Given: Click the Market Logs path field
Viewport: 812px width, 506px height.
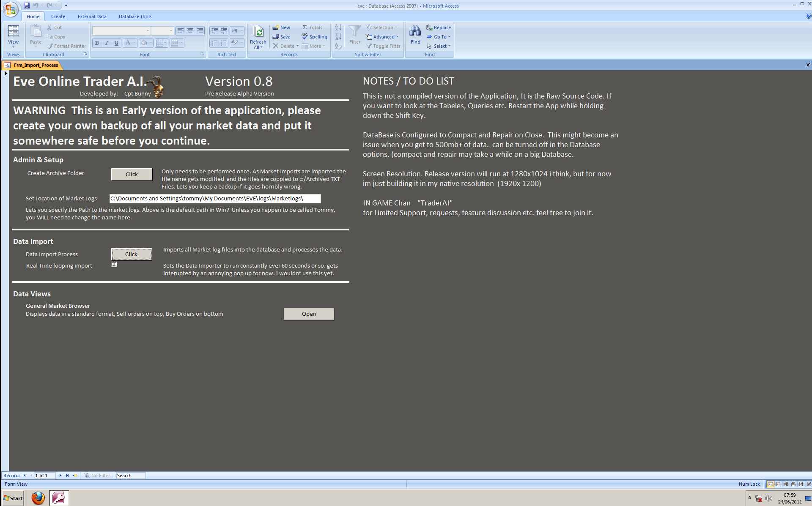Looking at the screenshot, I should (215, 198).
